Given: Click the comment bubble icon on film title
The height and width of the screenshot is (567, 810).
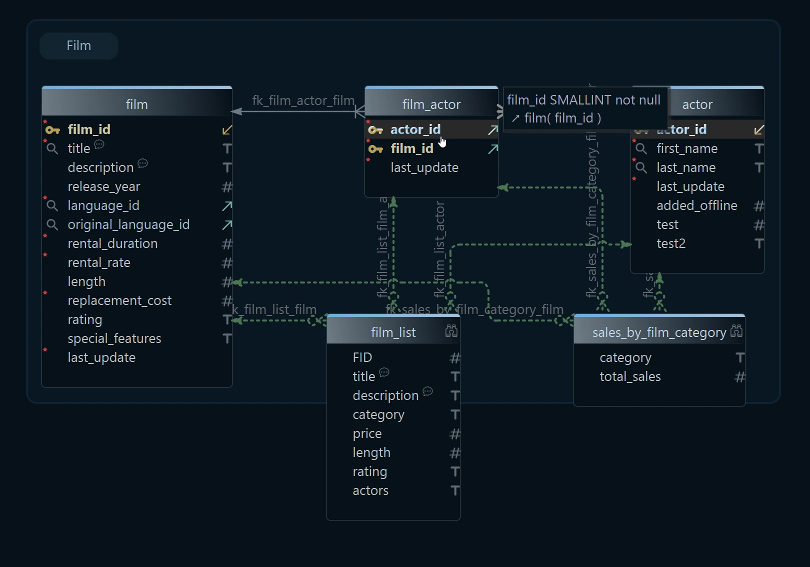Looking at the screenshot, I should click(99, 145).
